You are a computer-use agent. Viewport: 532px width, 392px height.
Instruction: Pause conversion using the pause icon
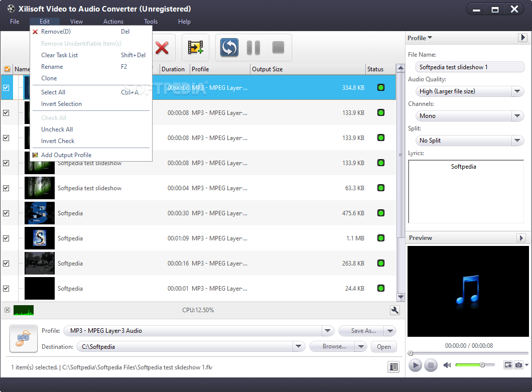point(253,48)
